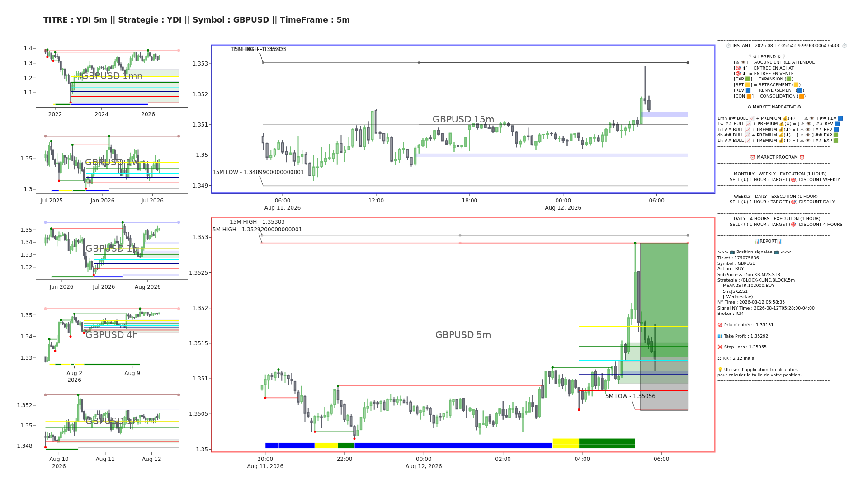
Task: Click the warning triangle in the 4h narrative row
Action: 802,135
